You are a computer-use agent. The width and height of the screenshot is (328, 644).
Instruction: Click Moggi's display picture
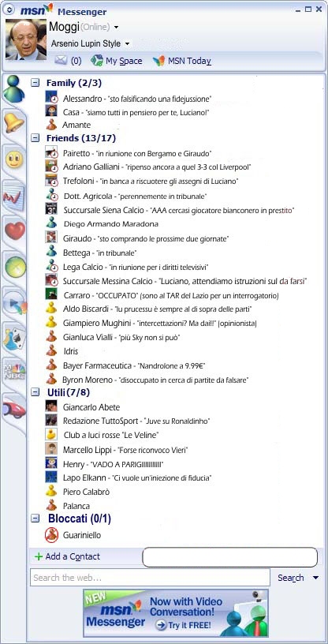pos(26,39)
